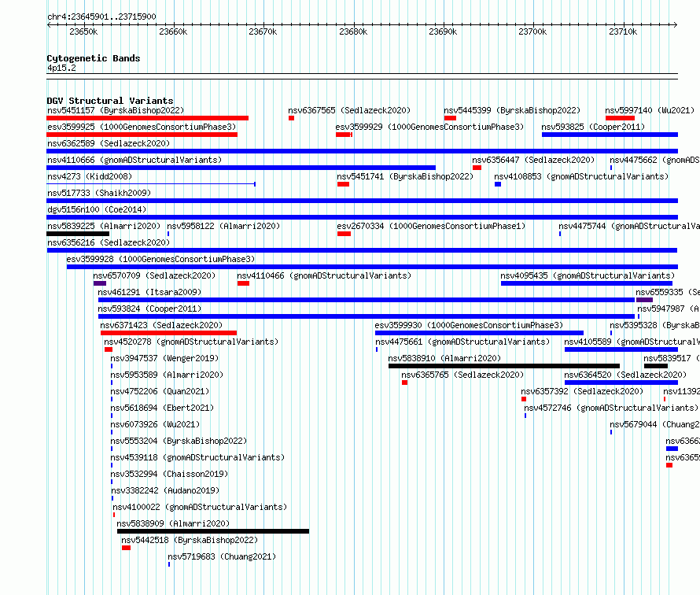Open the nsv6367565 (Sedlazeck2020) variant label
The width and height of the screenshot is (700, 595).
point(349,110)
